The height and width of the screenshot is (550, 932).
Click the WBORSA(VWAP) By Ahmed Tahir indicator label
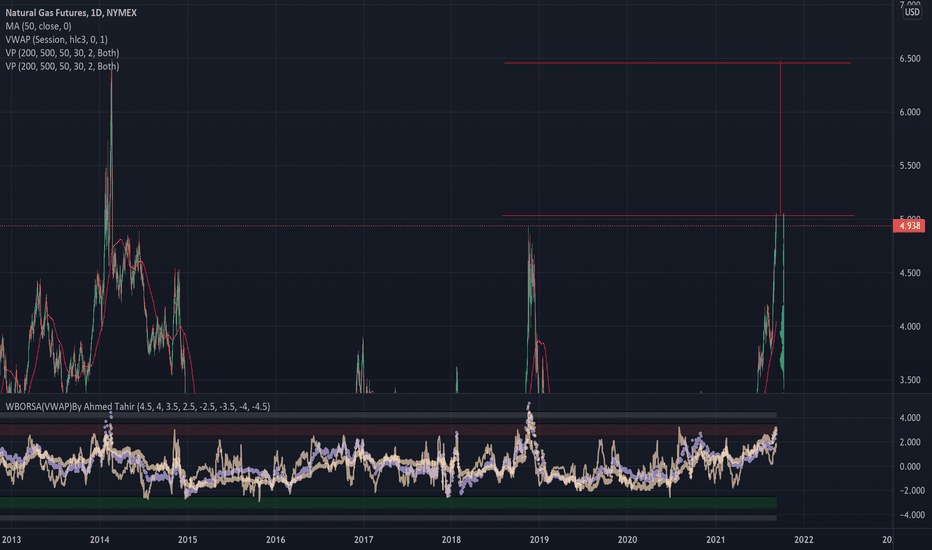tap(137, 407)
